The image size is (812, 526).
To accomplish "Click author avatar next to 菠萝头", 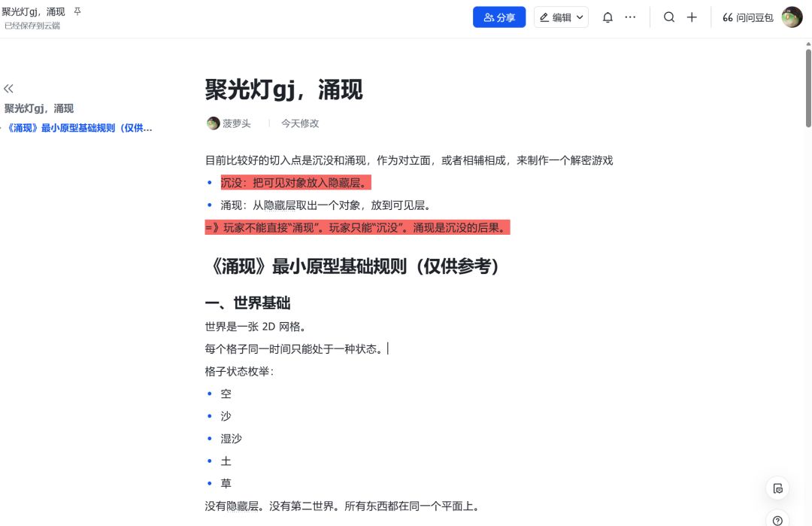I will tap(213, 123).
